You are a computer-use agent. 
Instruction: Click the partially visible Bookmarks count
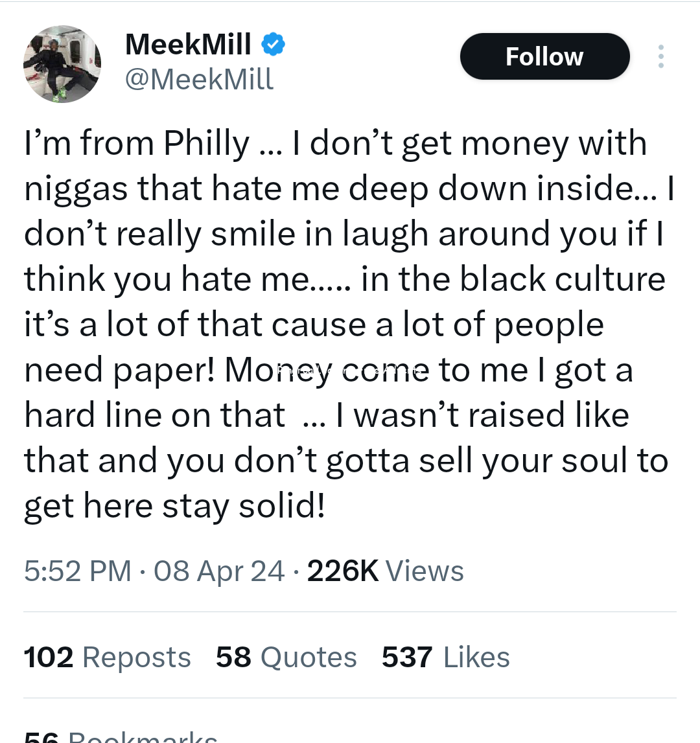tap(121, 737)
